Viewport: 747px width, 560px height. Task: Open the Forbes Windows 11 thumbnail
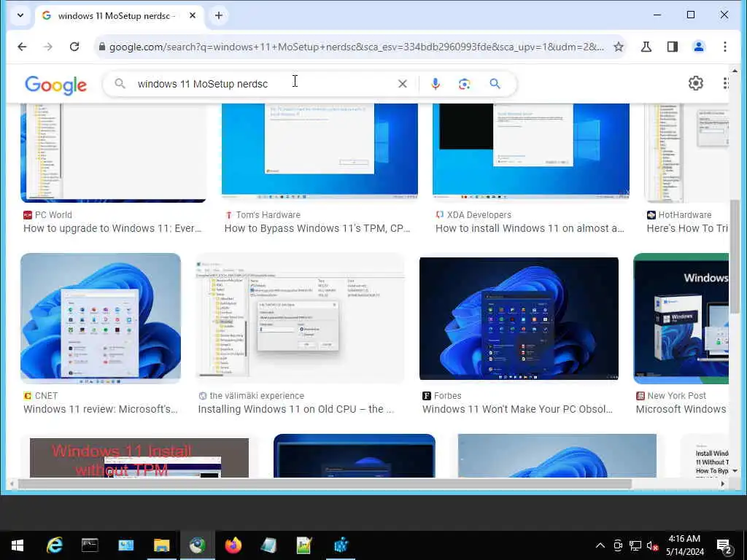[x=519, y=319]
